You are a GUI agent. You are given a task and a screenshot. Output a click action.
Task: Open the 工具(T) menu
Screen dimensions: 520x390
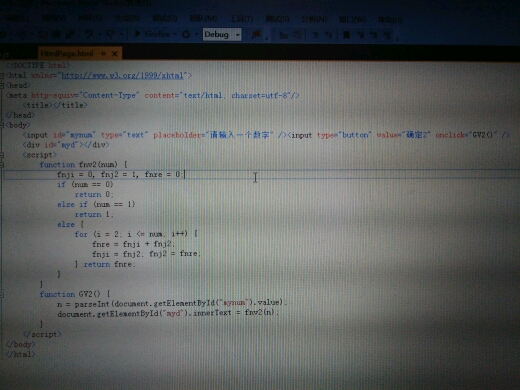click(x=242, y=19)
